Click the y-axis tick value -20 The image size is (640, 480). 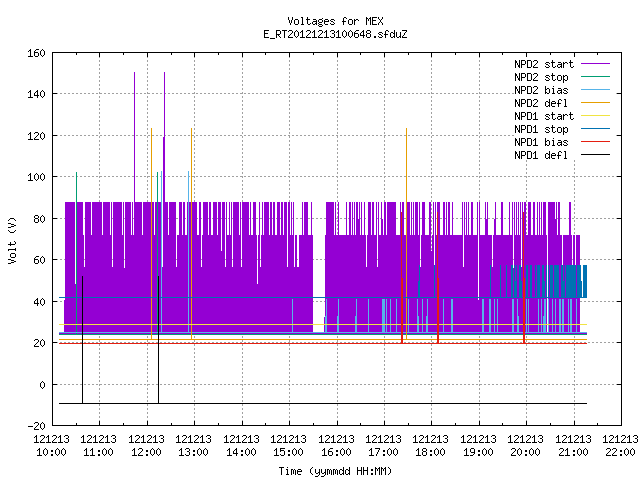click(x=36, y=426)
